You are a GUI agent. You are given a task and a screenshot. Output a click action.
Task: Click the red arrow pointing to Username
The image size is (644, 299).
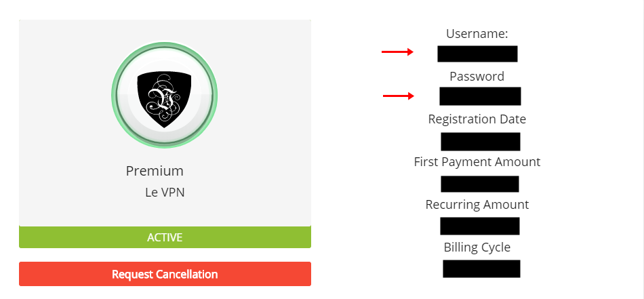pos(397,52)
